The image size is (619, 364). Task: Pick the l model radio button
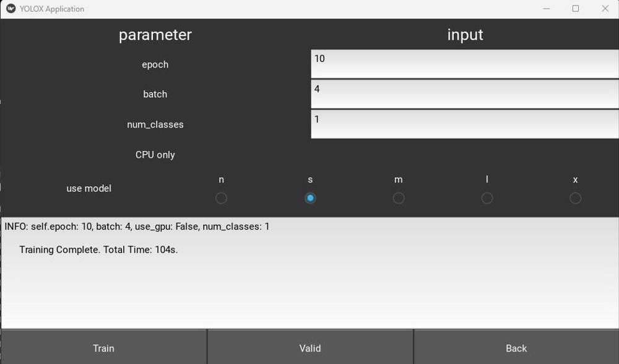coord(487,198)
